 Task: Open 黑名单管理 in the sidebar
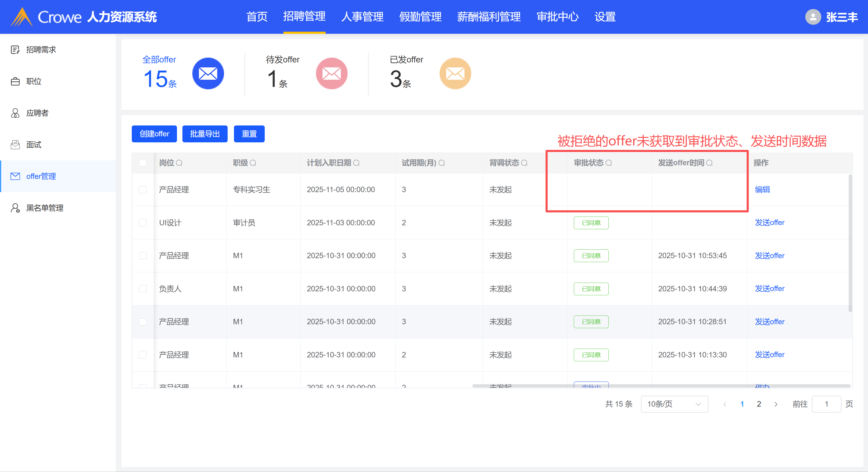(x=45, y=208)
